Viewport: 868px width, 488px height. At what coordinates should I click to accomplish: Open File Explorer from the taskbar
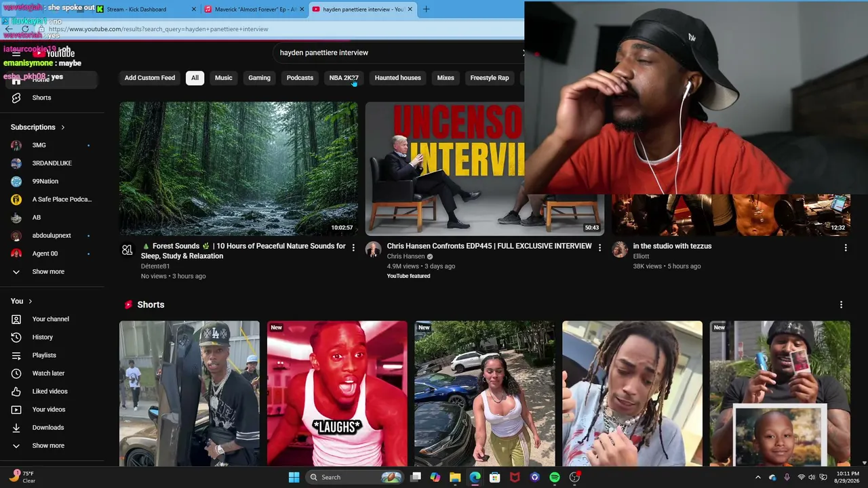click(455, 477)
